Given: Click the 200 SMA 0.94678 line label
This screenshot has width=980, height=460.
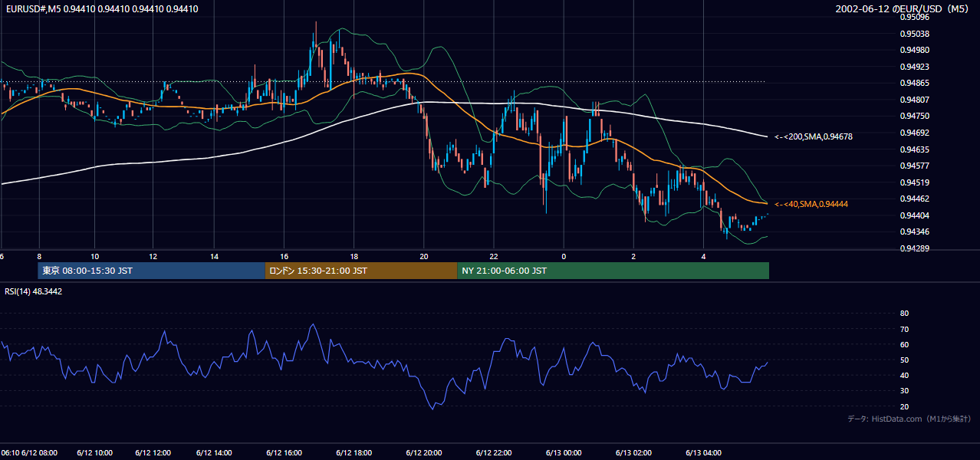Looking at the screenshot, I should (814, 136).
